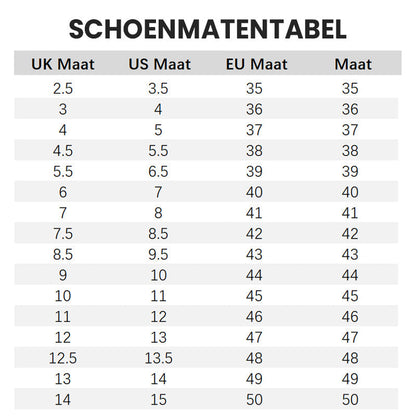Click UK size 7.5 cell
416x416 pixels.
[63, 234]
